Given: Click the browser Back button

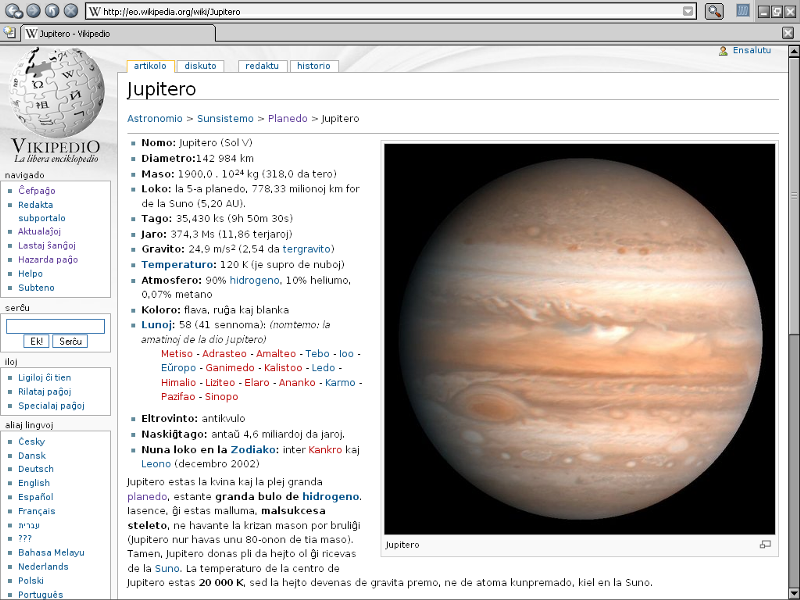Looking at the screenshot, I should point(11,11).
